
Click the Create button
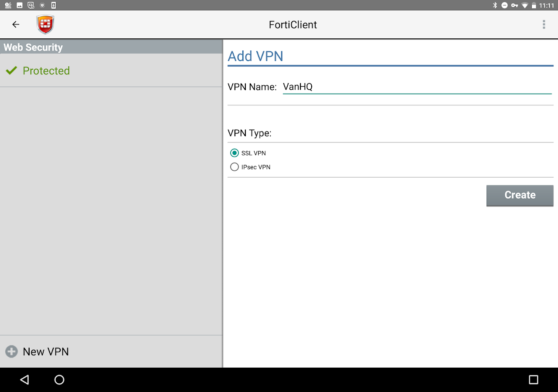(x=520, y=196)
